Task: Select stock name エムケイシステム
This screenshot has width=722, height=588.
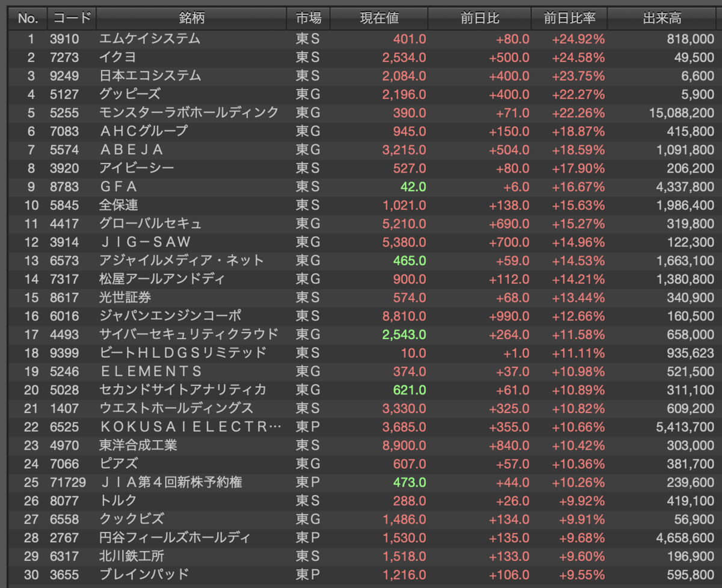Action: (x=150, y=39)
